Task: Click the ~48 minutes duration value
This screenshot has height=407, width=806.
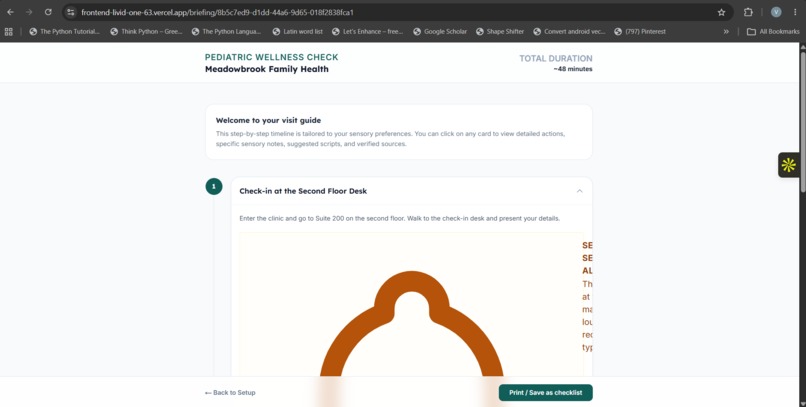Action: 573,69
